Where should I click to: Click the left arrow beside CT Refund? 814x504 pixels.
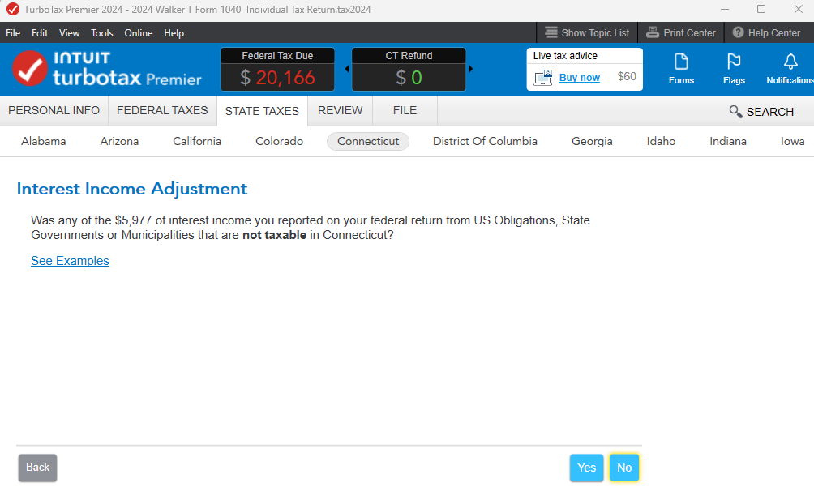pyautogui.click(x=347, y=69)
